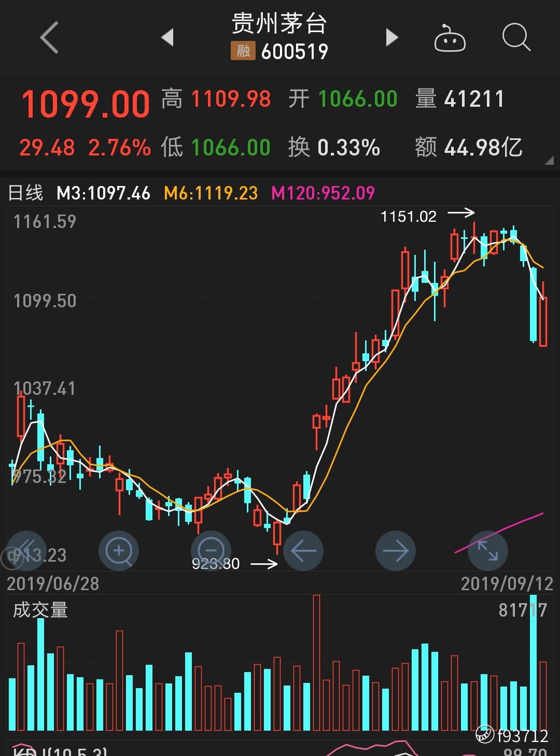The height and width of the screenshot is (756, 560).
Task: Tap the 1151.02 high price marker
Action: tap(409, 216)
